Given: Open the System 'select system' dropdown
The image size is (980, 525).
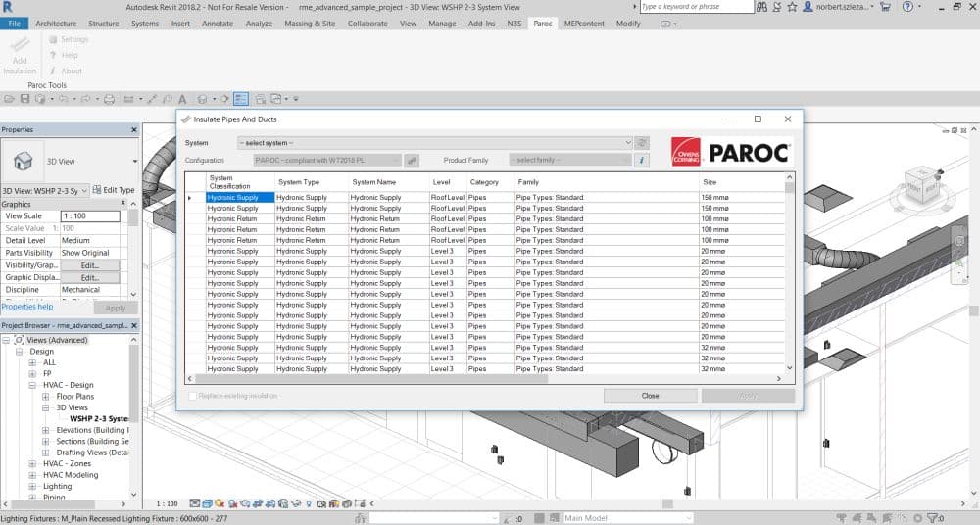Looking at the screenshot, I should pyautogui.click(x=435, y=143).
